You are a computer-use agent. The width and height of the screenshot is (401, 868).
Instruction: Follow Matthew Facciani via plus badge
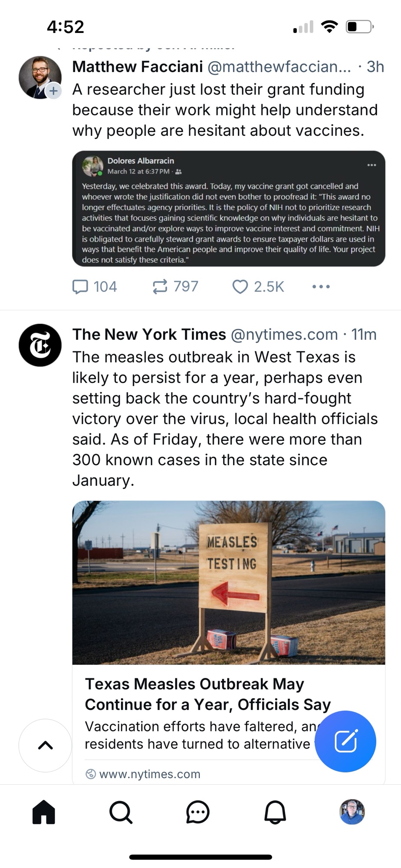coord(53,91)
